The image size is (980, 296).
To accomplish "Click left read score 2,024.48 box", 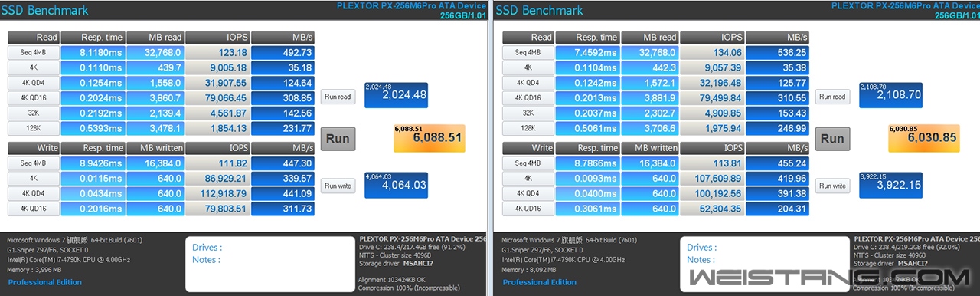I will (x=397, y=96).
